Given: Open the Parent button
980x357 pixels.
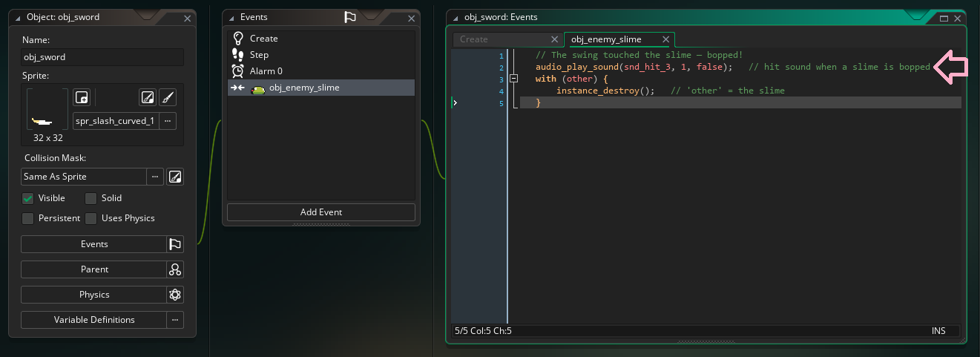Looking at the screenshot, I should [x=93, y=269].
